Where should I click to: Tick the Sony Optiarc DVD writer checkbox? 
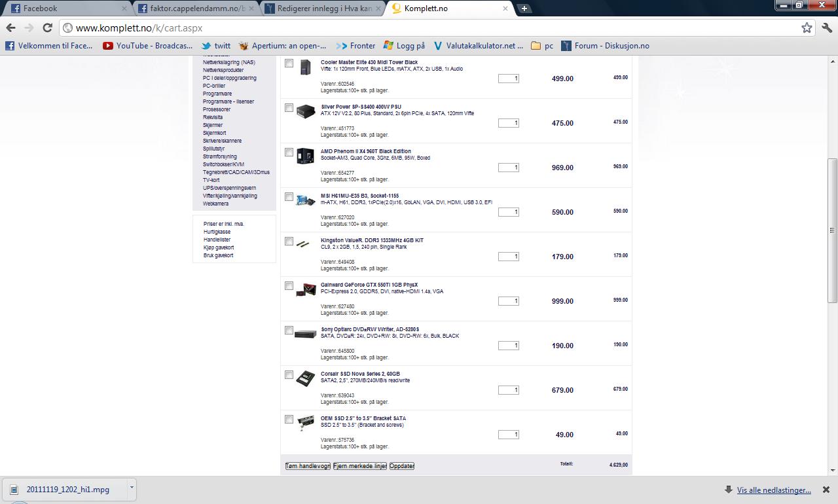[289, 331]
